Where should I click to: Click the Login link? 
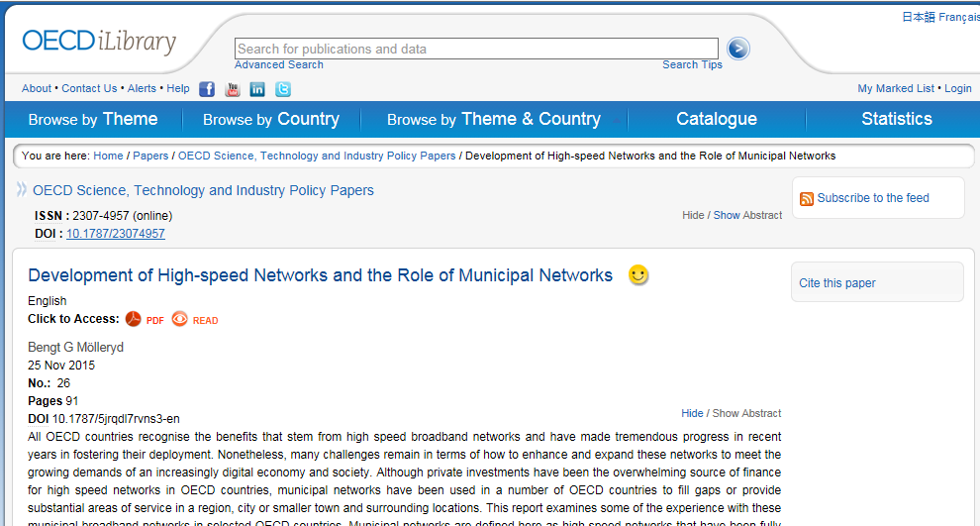tap(958, 89)
